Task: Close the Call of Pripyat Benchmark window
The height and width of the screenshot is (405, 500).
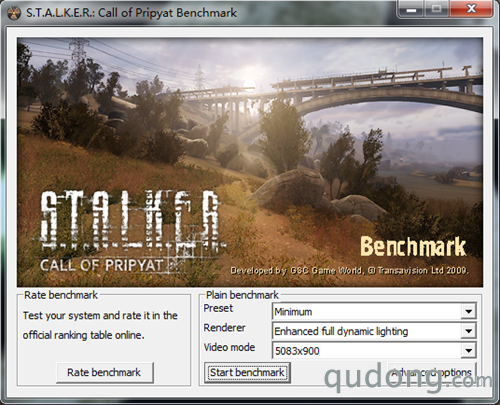Action: 471,9
